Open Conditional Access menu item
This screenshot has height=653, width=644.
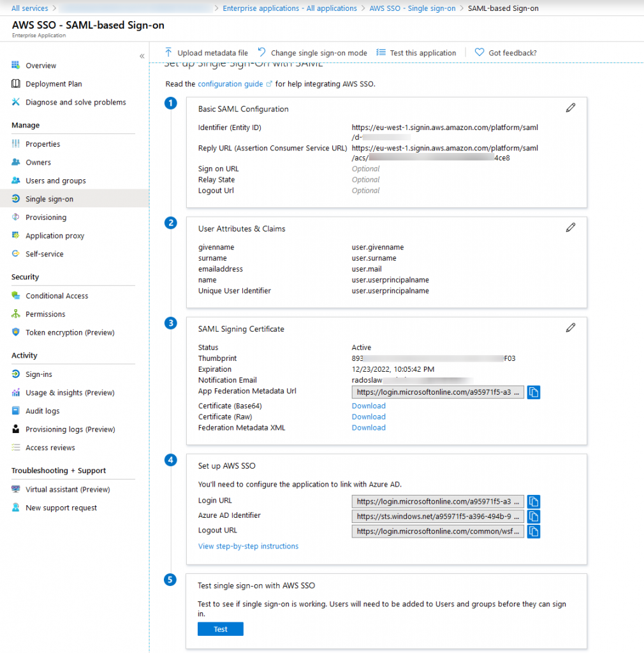57,296
